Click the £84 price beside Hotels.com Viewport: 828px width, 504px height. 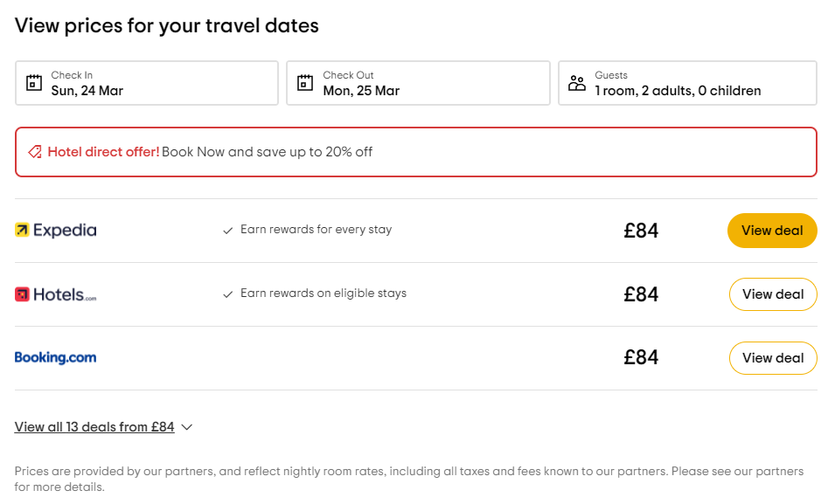point(641,293)
